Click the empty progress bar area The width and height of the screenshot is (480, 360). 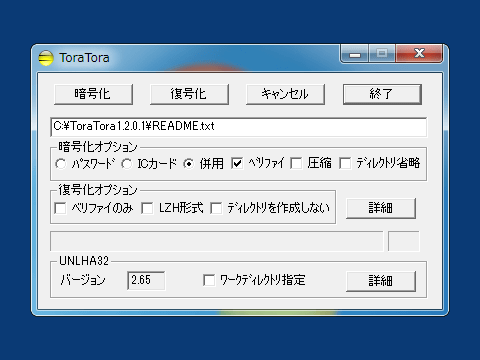click(x=217, y=241)
